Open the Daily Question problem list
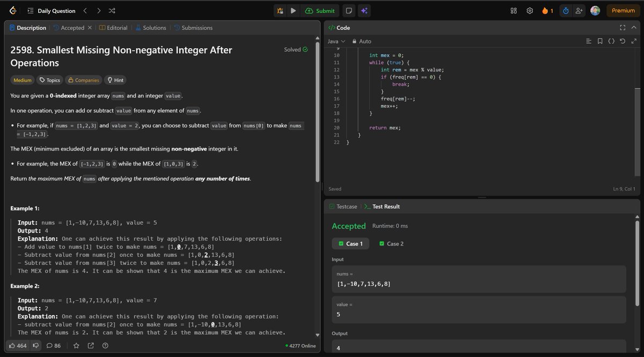The image size is (644, 357). click(x=51, y=11)
